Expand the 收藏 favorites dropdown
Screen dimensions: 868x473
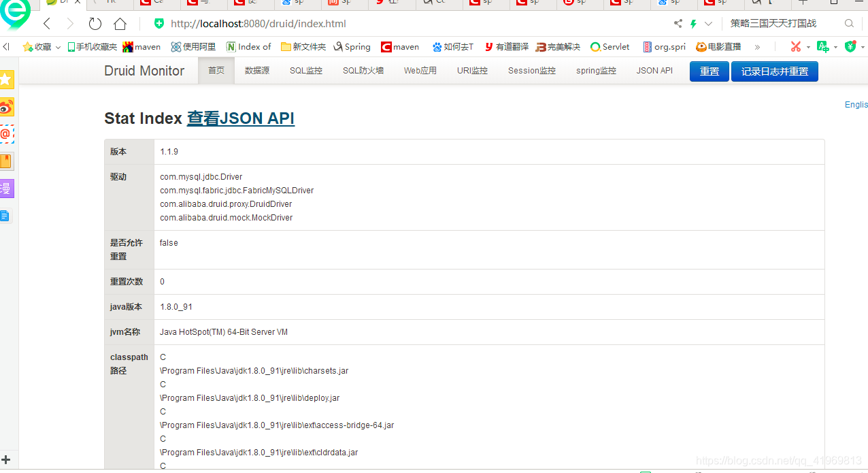click(58, 46)
